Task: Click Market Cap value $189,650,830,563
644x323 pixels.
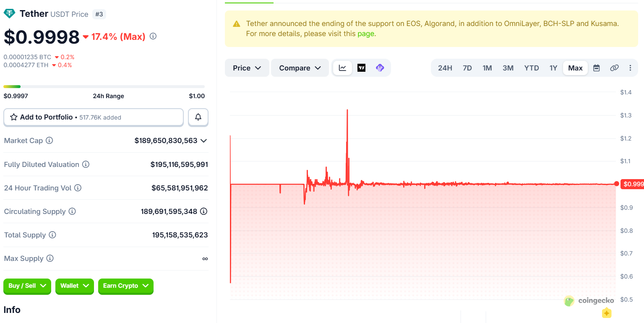Action: click(x=166, y=141)
